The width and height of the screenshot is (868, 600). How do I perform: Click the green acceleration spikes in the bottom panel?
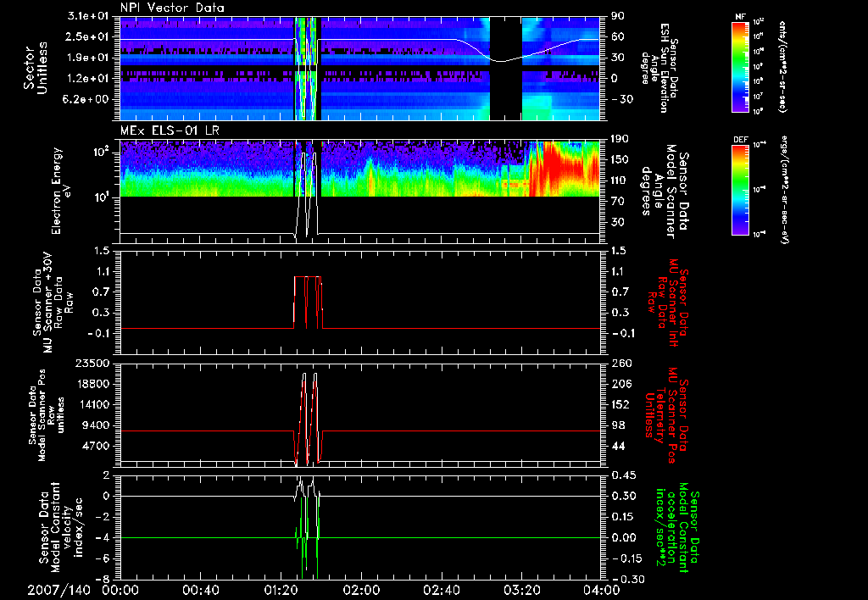[307, 538]
